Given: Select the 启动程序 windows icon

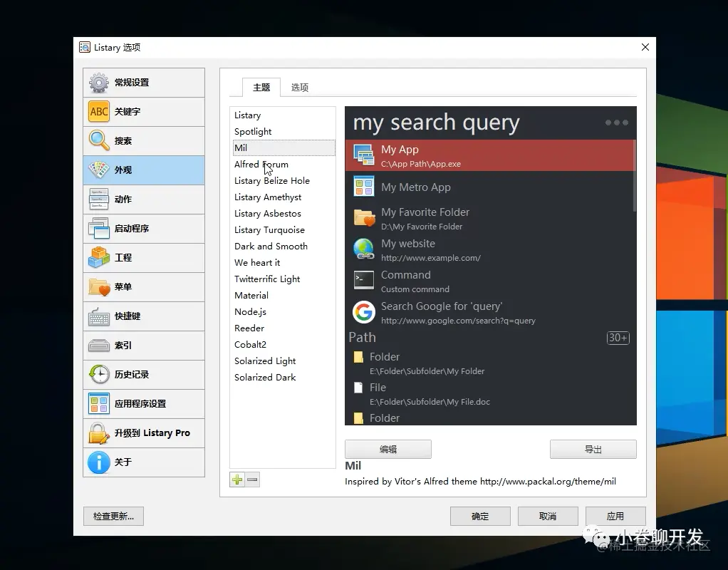Looking at the screenshot, I should click(98, 229).
